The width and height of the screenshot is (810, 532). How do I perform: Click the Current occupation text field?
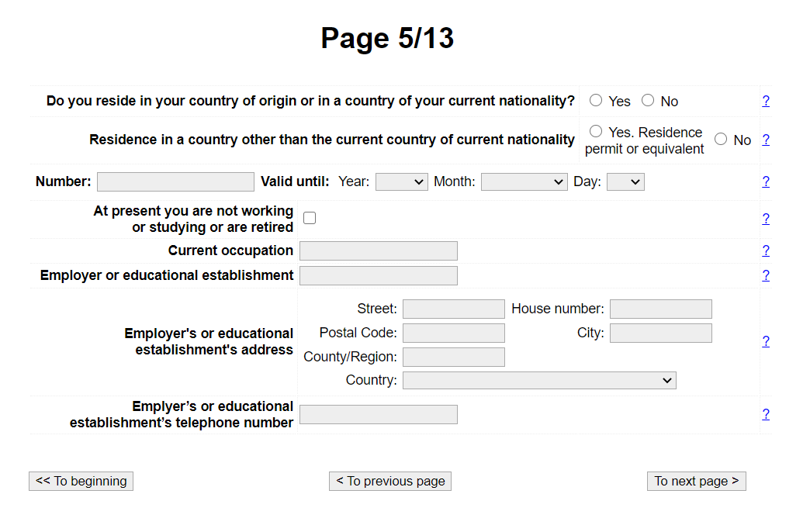click(x=378, y=251)
